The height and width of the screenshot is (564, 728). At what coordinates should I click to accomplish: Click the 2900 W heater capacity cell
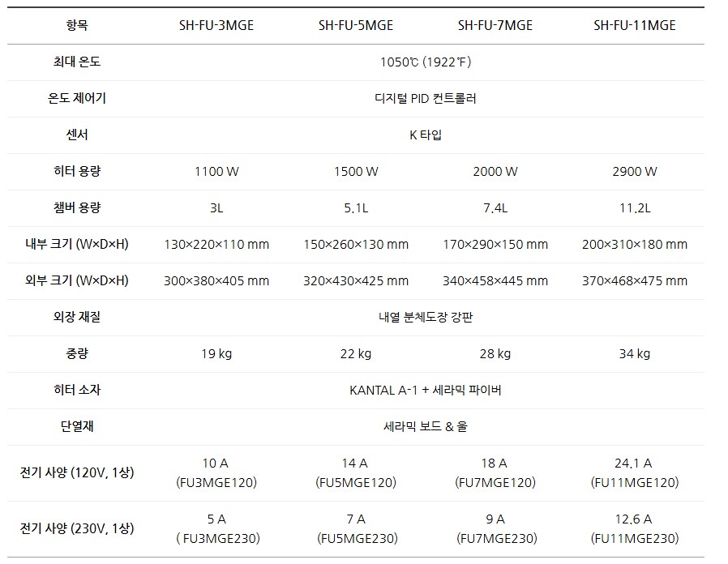coord(634,171)
